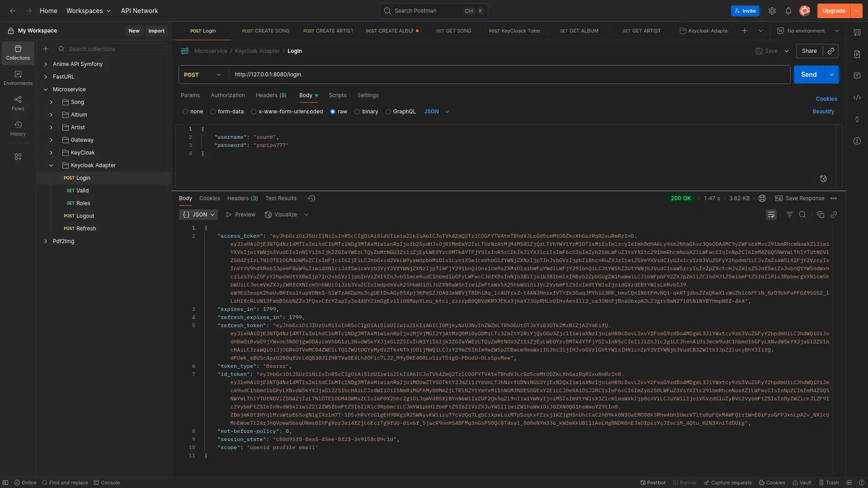
Task: Open Trash in status bar
Action: tap(829, 483)
